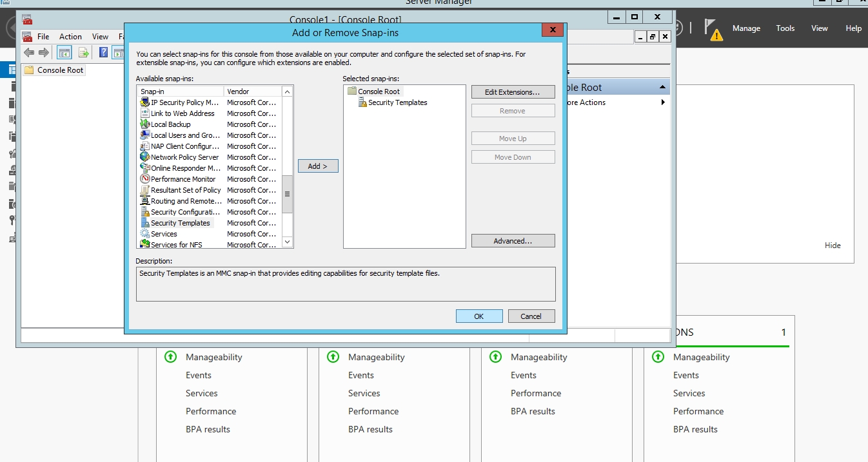Open the notifications flag with warning
868x462 pixels.
(x=713, y=29)
